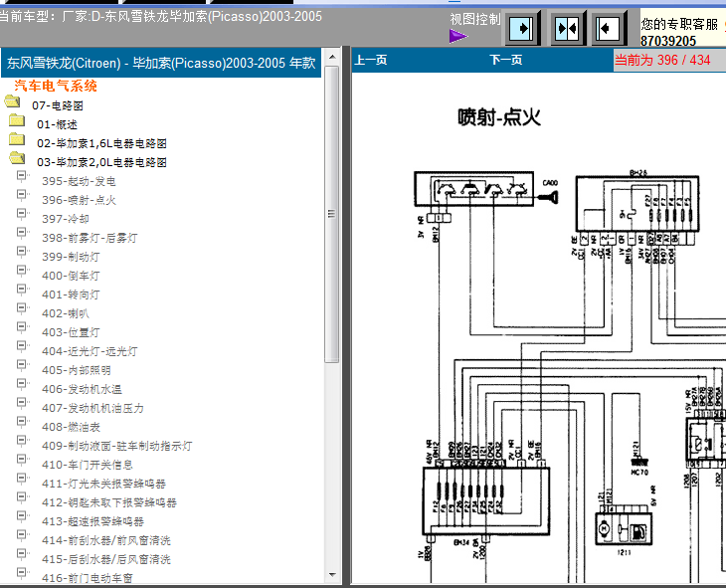Click the purple arrow under 视图控制
This screenshot has width=726, height=588.
[x=457, y=36]
